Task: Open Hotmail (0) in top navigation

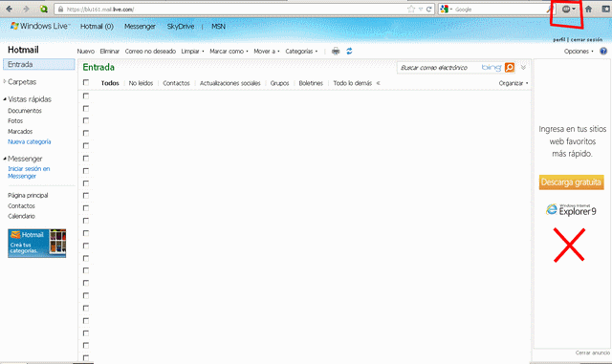Action: point(97,26)
